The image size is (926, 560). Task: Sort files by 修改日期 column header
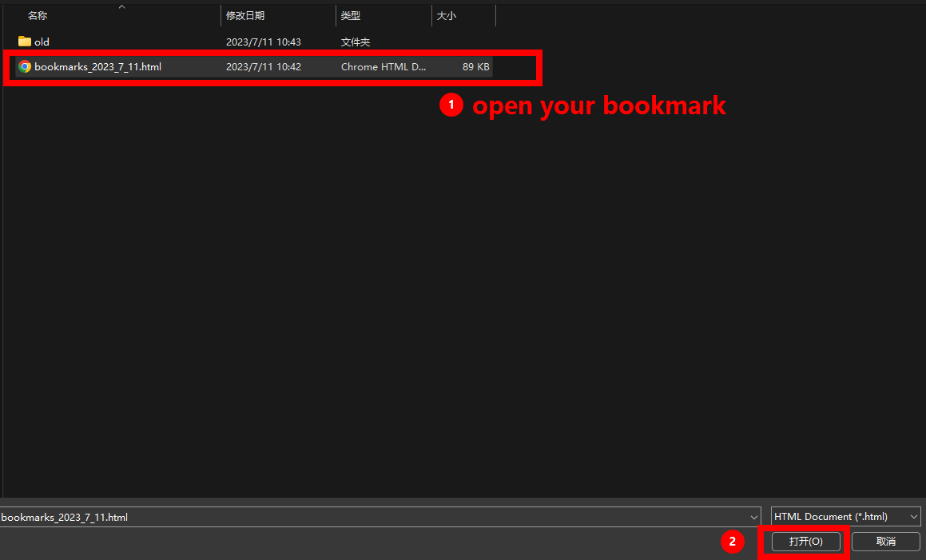245,16
